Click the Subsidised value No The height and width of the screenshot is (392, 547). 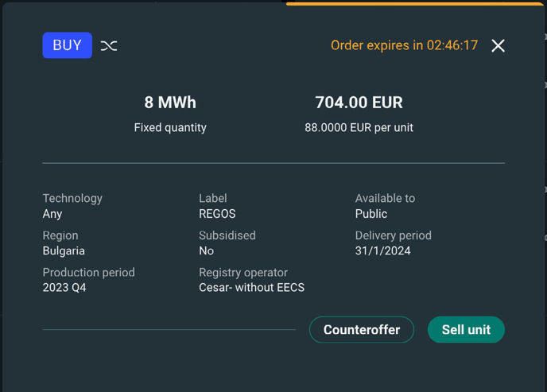(207, 250)
